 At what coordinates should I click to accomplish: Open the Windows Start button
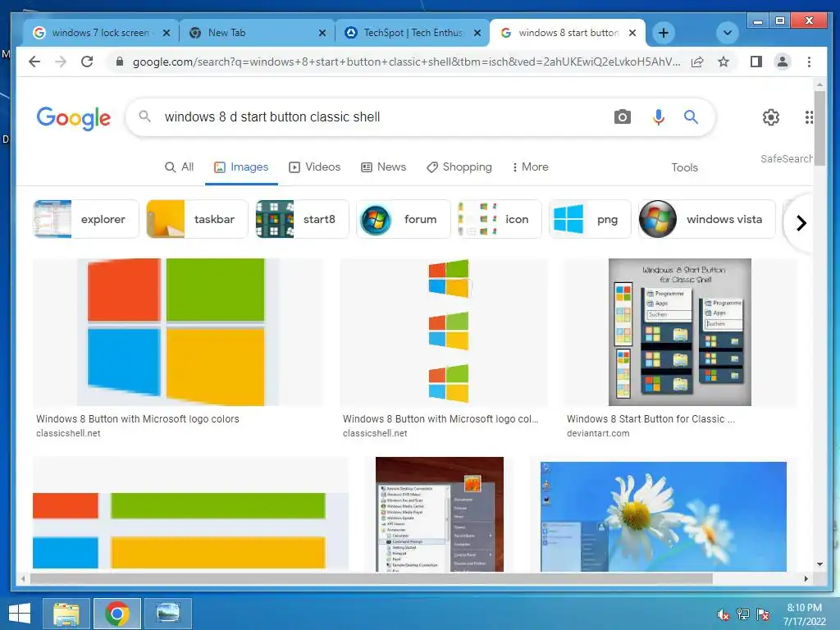[x=20, y=614]
